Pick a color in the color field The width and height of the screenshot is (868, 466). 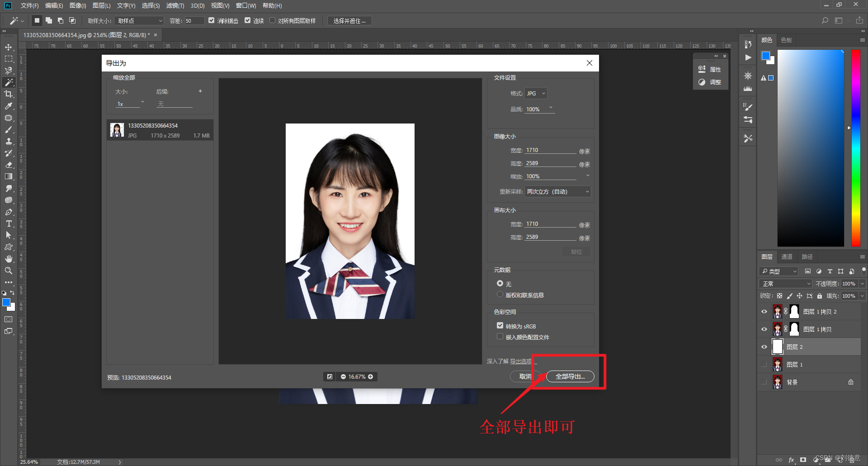(x=811, y=148)
